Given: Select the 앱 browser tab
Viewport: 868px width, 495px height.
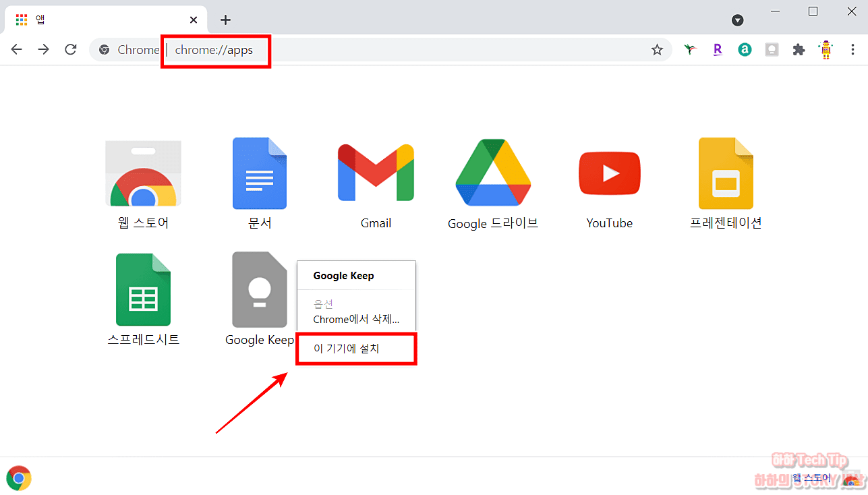Looking at the screenshot, I should click(x=105, y=20).
